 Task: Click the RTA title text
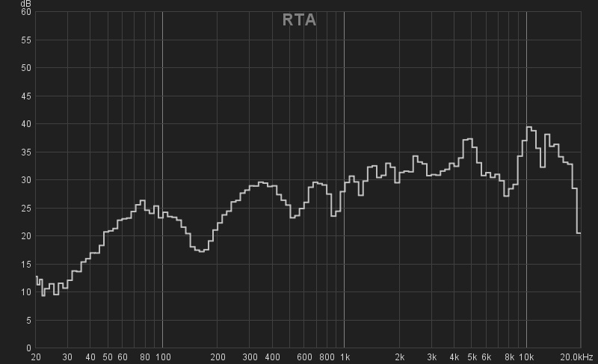[x=300, y=20]
